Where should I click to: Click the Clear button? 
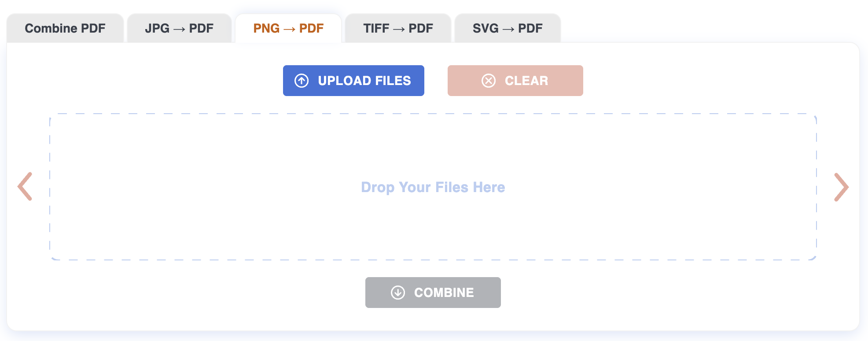pyautogui.click(x=515, y=81)
